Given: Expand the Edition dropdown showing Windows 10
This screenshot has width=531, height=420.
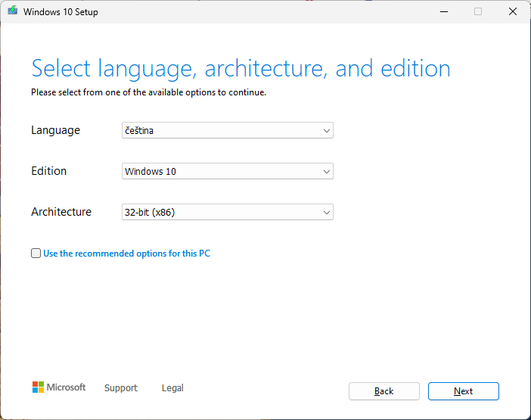Looking at the screenshot, I should click(227, 172).
